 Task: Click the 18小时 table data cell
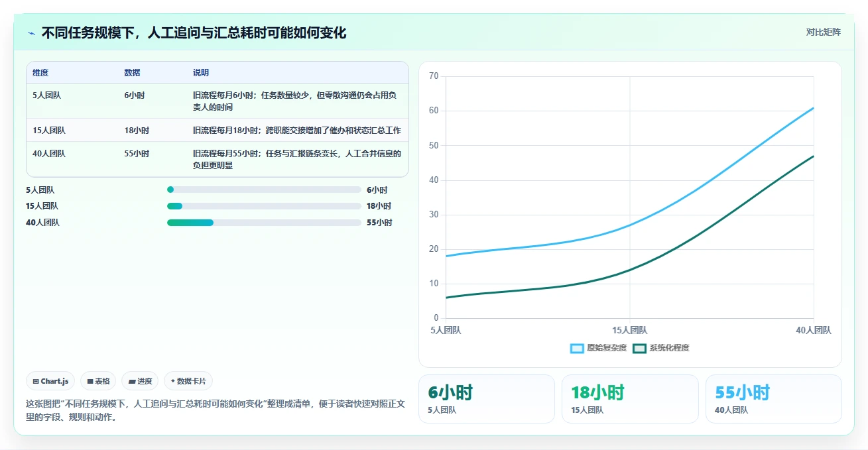click(137, 131)
